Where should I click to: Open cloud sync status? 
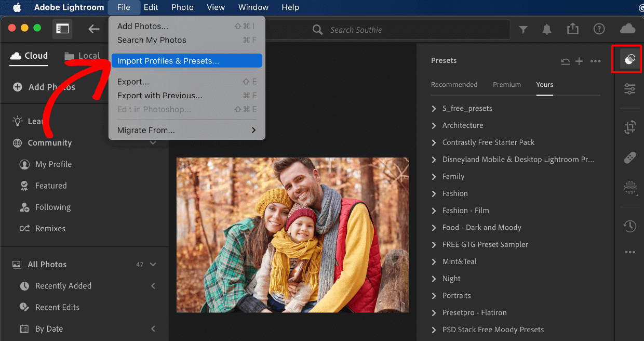point(628,29)
